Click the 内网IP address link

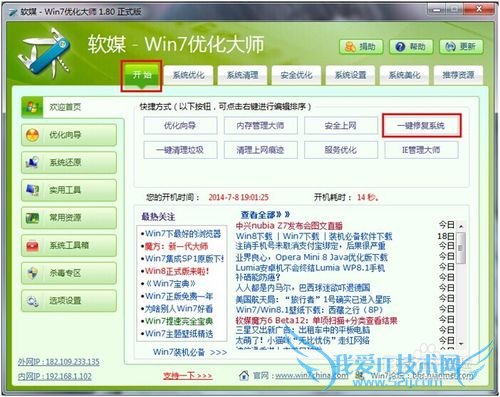[x=55, y=376]
